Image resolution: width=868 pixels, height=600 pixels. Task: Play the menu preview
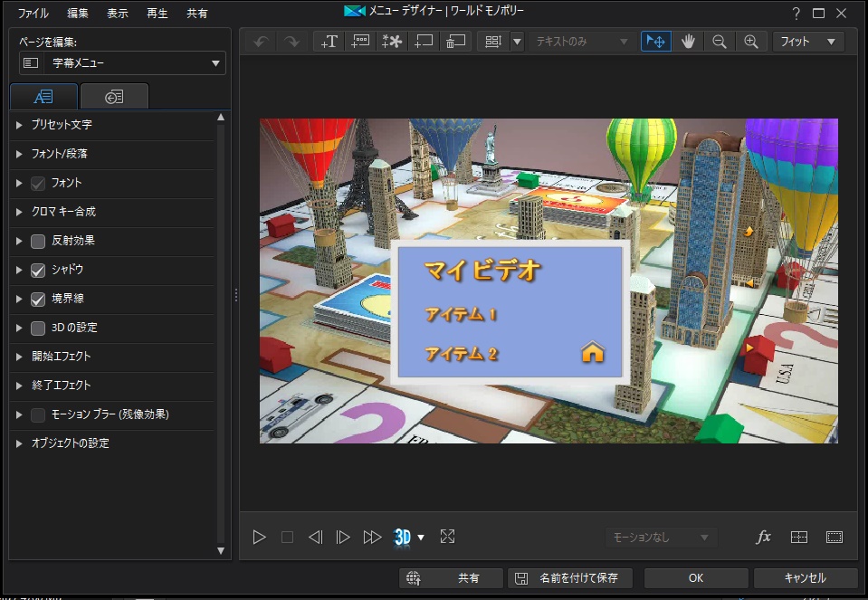tap(259, 537)
